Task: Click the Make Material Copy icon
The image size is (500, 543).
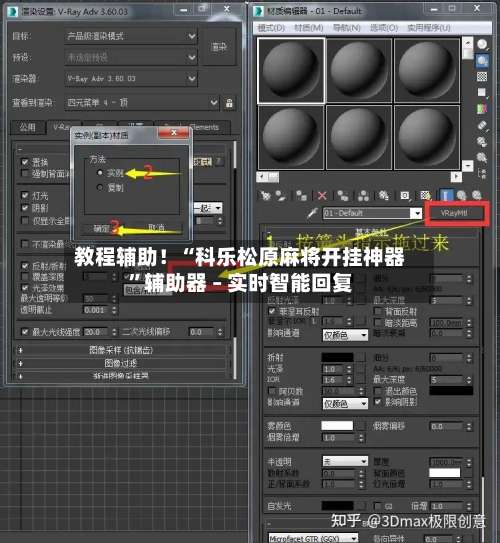Action: pyautogui.click(x=343, y=195)
